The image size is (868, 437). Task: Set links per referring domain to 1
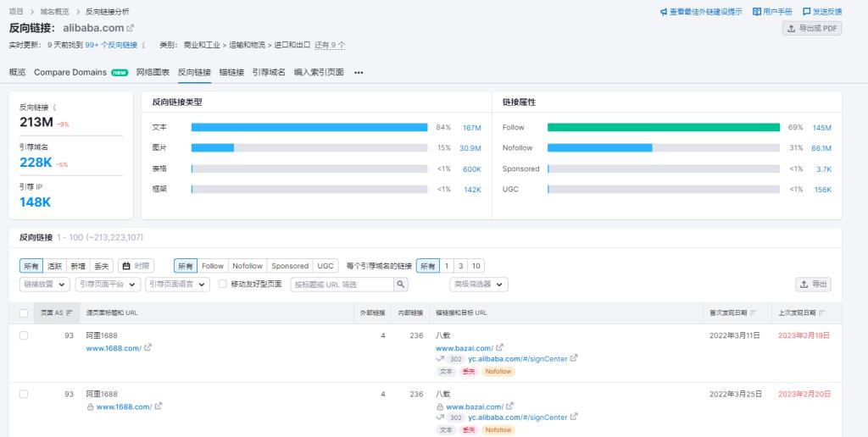(447, 266)
